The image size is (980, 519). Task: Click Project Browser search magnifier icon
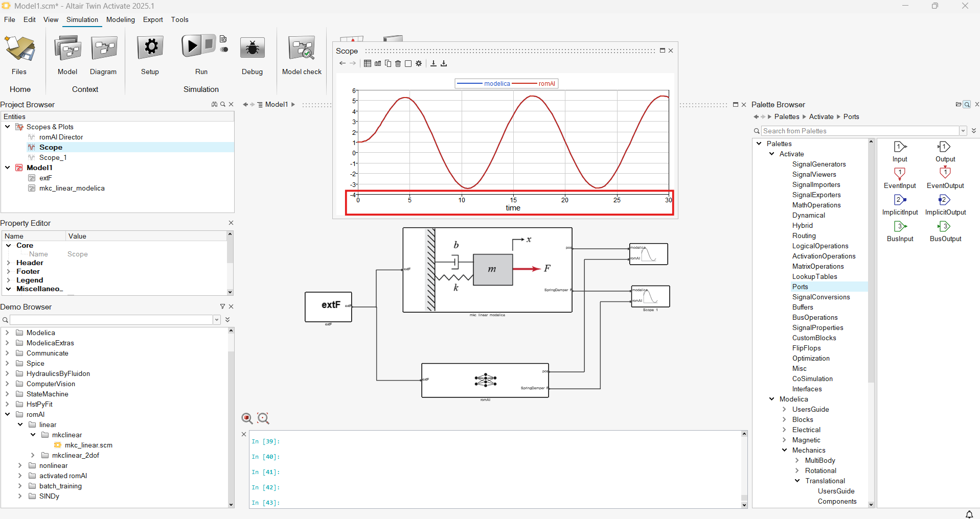pyautogui.click(x=222, y=104)
